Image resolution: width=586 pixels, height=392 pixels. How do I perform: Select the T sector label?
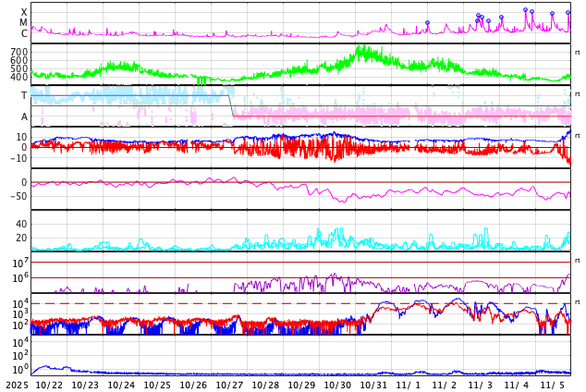24,95
